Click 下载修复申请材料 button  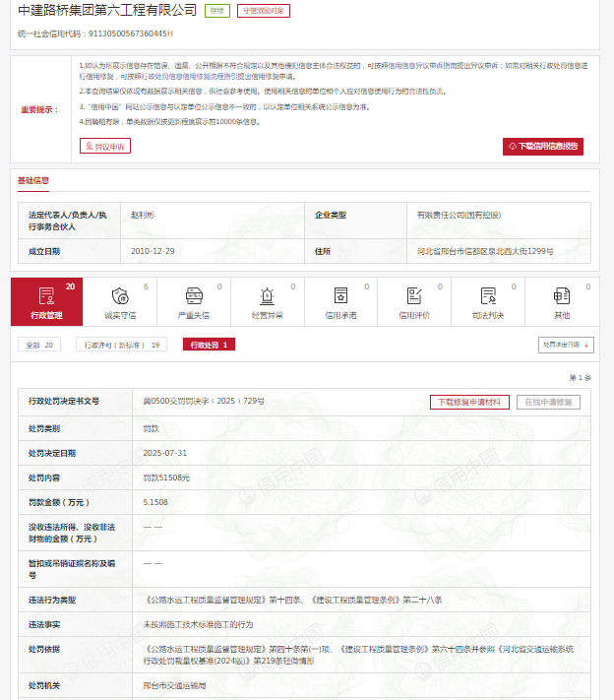pyautogui.click(x=469, y=402)
